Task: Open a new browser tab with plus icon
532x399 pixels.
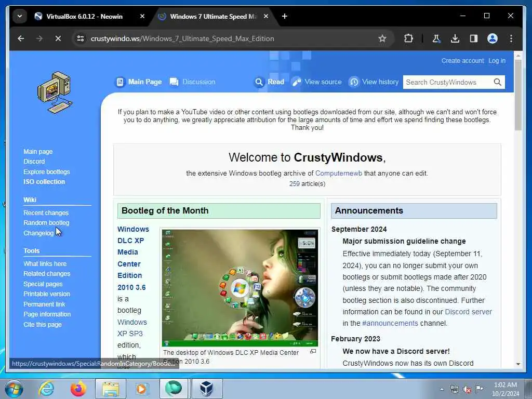Action: (x=285, y=16)
